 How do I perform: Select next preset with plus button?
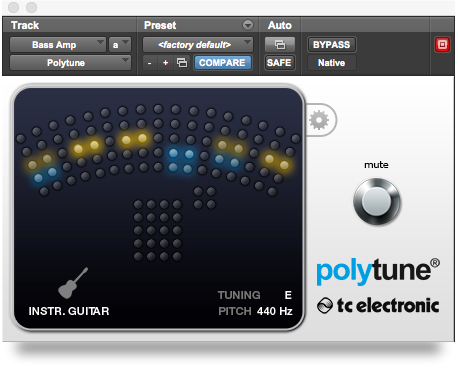[166, 63]
